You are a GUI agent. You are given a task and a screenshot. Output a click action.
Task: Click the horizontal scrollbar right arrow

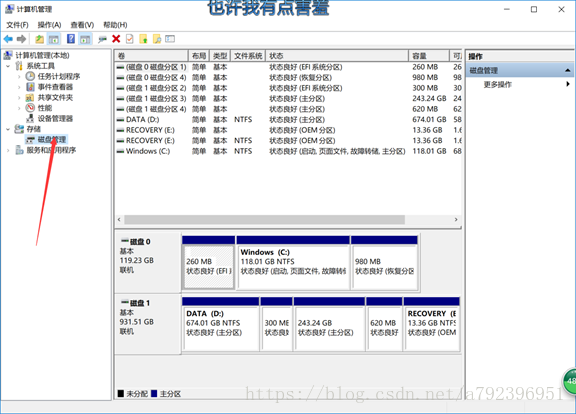click(x=456, y=220)
